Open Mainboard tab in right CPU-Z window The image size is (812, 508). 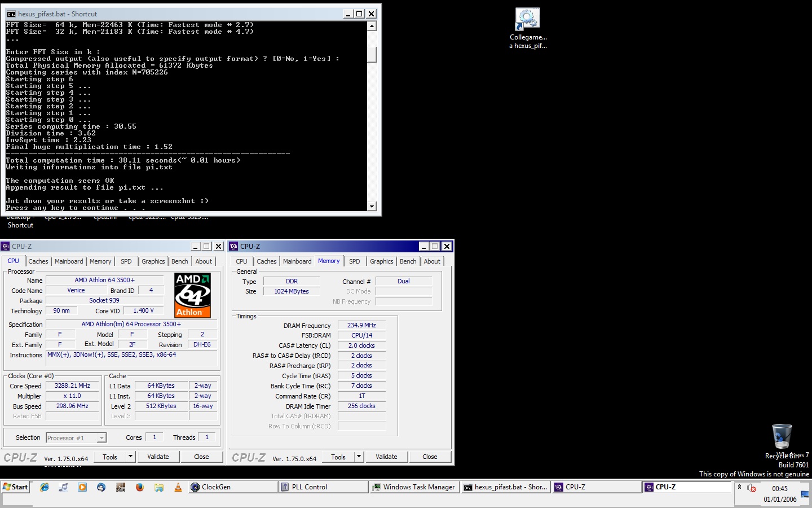click(x=297, y=261)
